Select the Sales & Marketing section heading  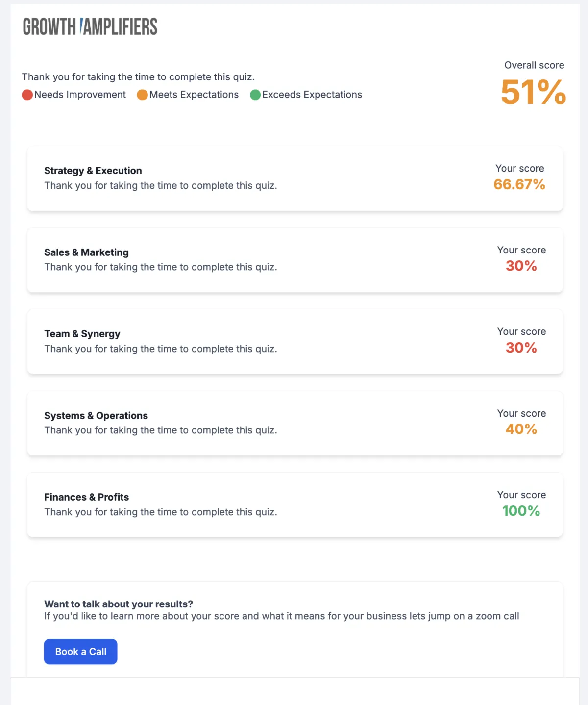pyautogui.click(x=86, y=252)
